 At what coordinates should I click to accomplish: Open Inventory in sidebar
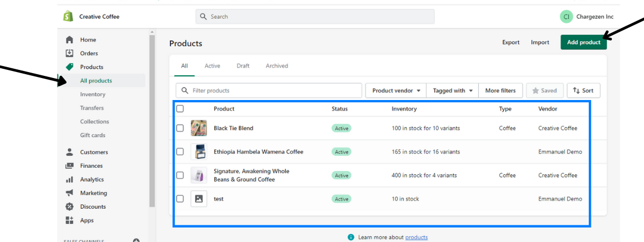coord(93,94)
